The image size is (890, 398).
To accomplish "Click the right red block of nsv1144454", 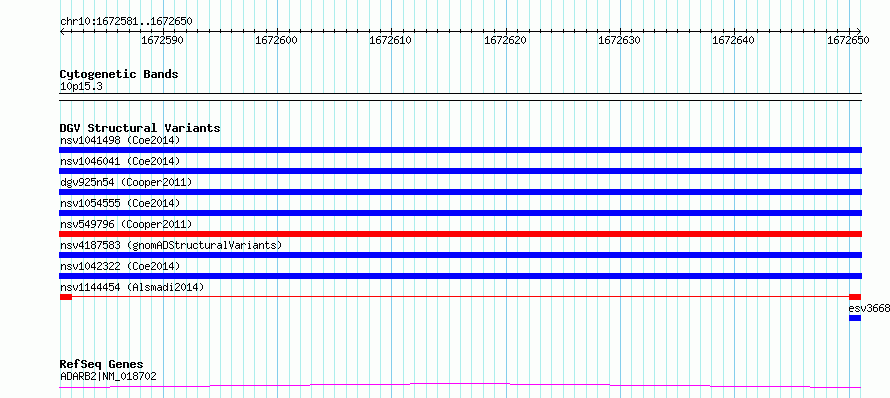I will 855,297.
